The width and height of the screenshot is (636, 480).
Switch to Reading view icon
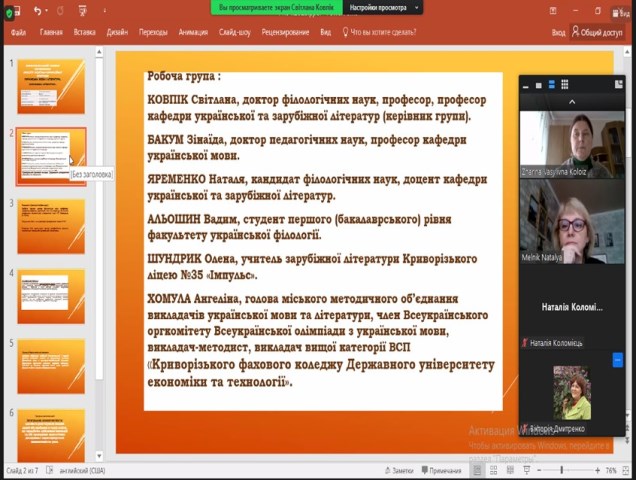[510, 470]
